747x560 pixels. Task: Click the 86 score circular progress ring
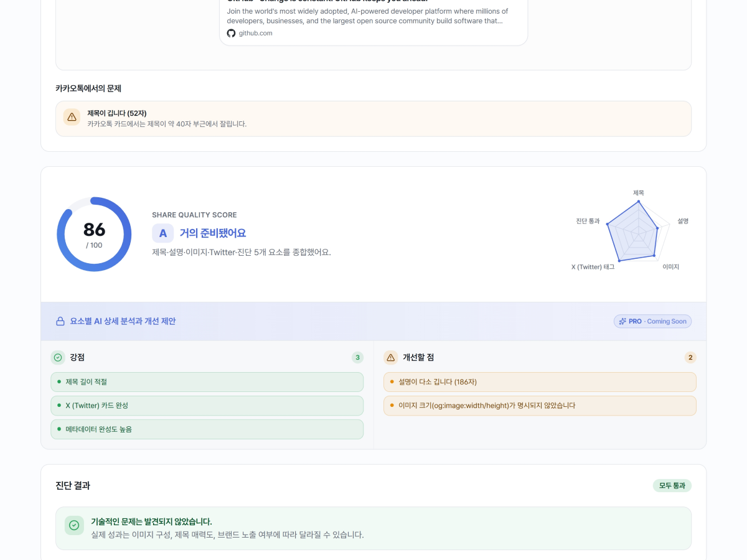pos(94,235)
